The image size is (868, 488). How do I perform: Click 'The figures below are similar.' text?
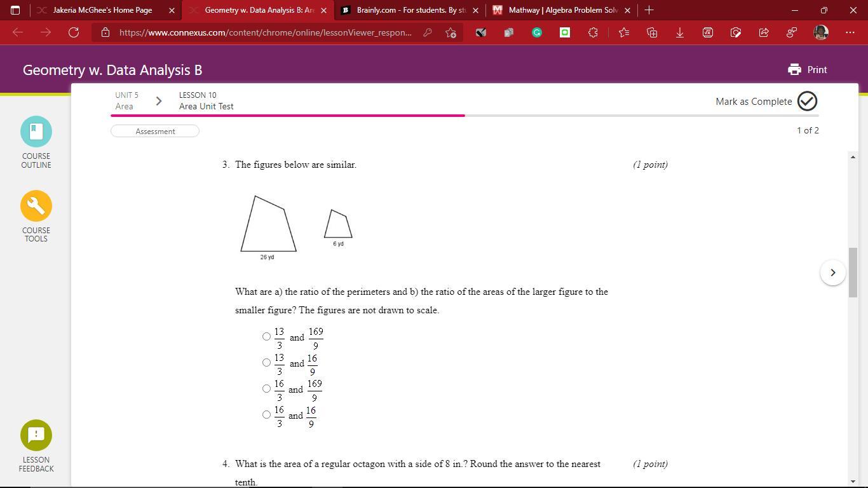(x=295, y=165)
